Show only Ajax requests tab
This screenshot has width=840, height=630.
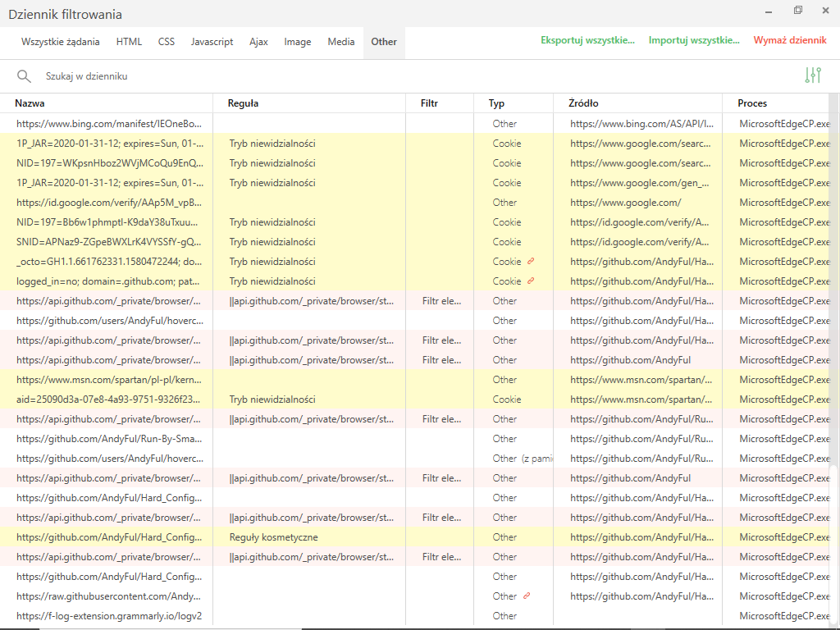258,42
